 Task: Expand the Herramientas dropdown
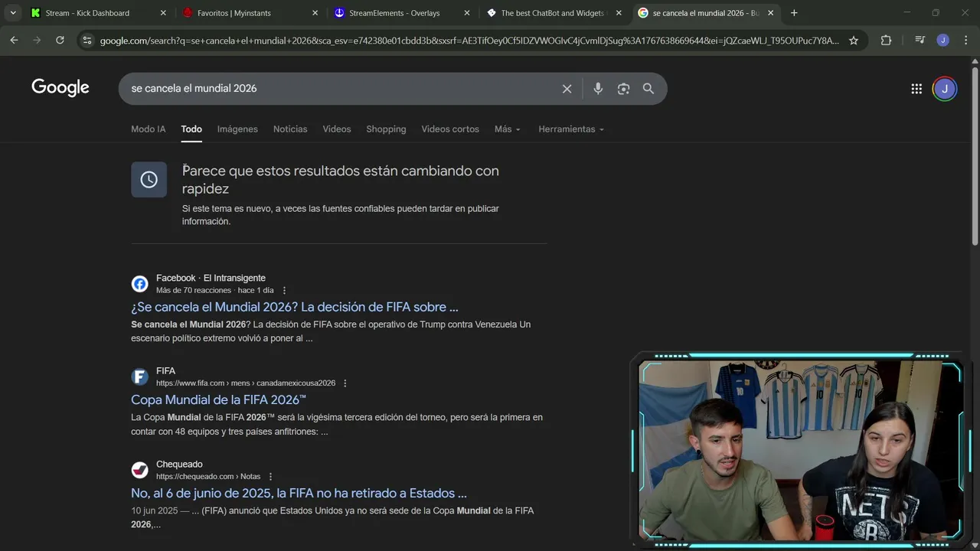[x=571, y=129]
